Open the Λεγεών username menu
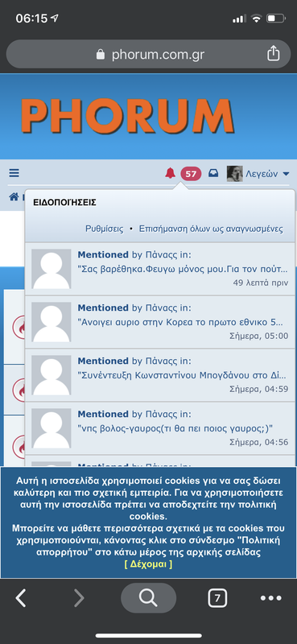Viewport: 297px width, 644px height. [x=262, y=174]
